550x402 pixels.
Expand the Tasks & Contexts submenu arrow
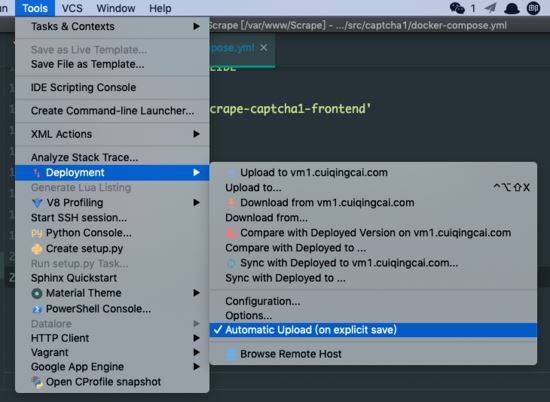196,26
